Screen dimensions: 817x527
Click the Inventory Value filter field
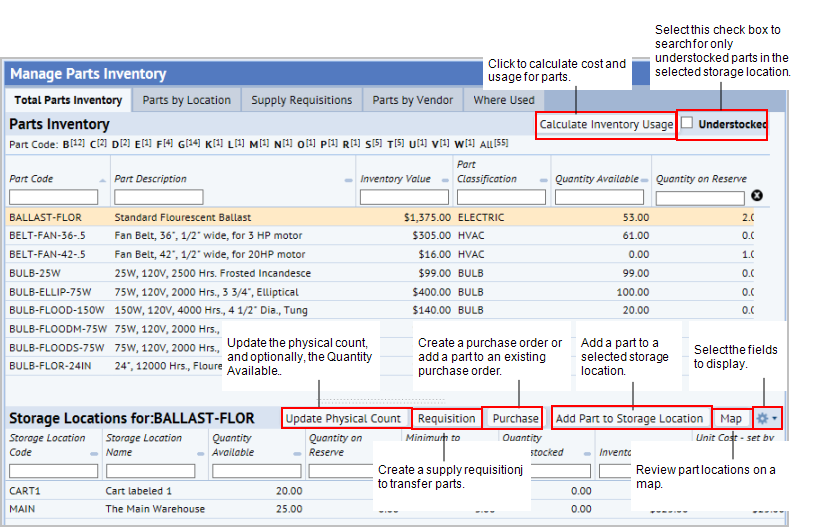click(x=404, y=197)
